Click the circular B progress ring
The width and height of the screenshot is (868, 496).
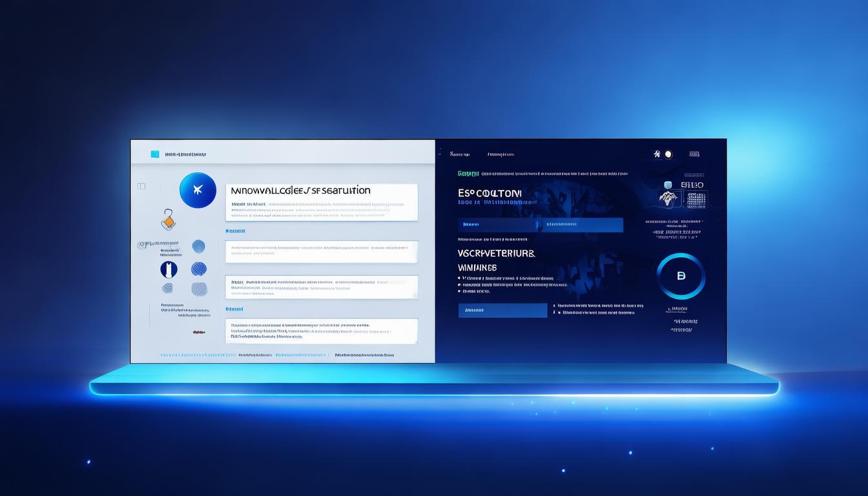tap(682, 275)
